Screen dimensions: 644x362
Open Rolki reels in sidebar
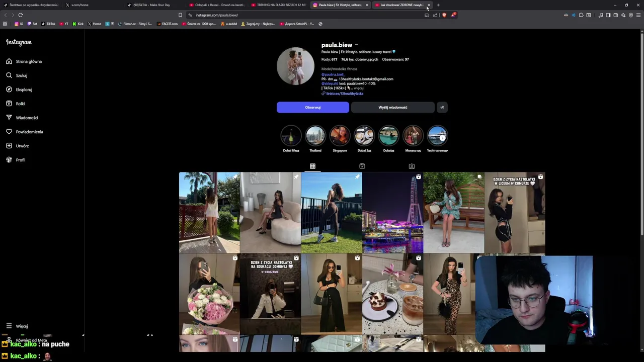(x=16, y=104)
